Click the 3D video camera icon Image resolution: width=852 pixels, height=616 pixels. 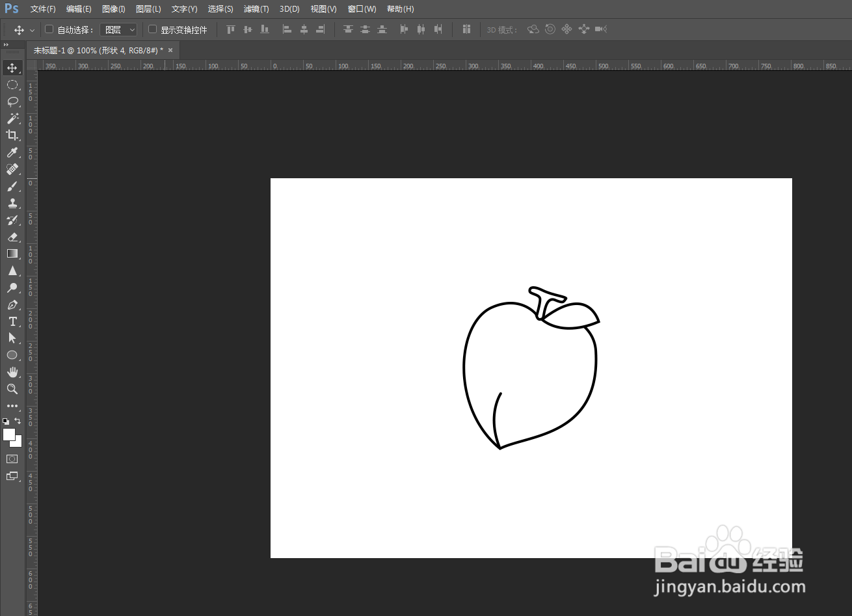(601, 29)
